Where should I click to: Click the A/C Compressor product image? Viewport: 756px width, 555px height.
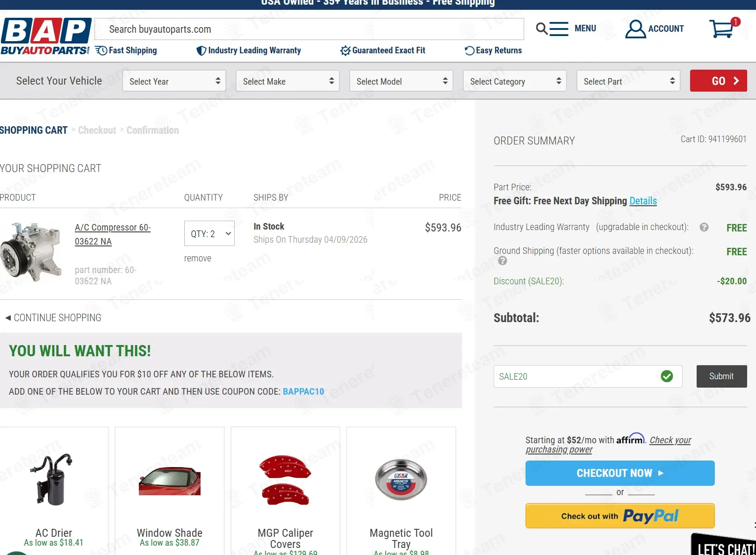[31, 252]
